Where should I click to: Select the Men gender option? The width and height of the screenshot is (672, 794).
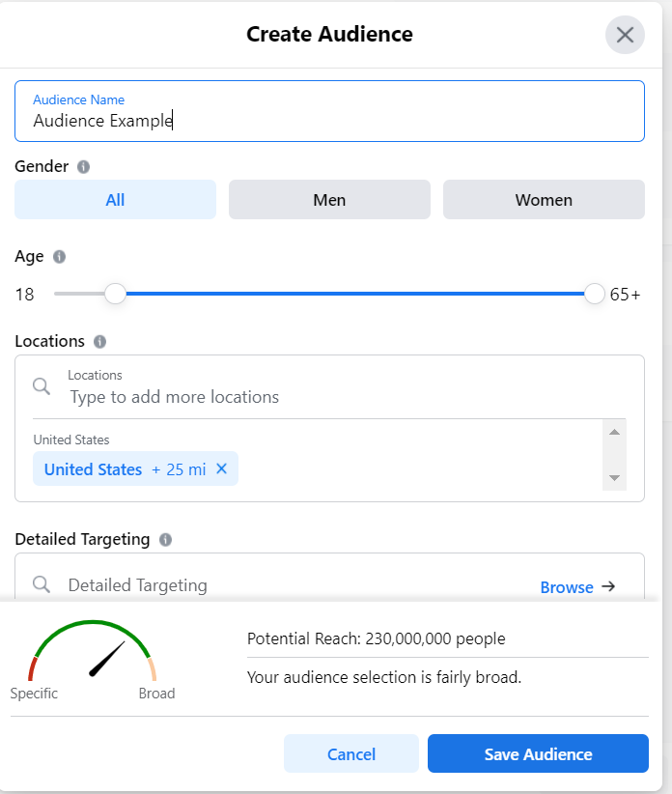point(329,199)
